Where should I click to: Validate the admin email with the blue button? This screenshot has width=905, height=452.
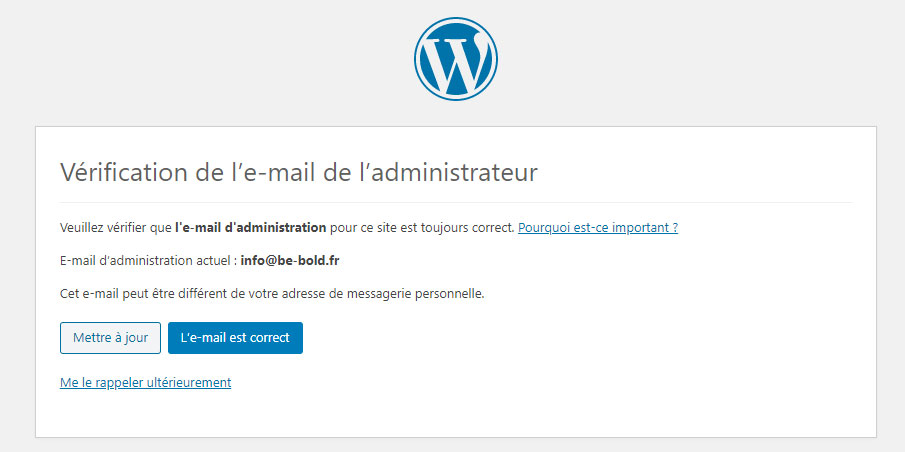point(235,338)
